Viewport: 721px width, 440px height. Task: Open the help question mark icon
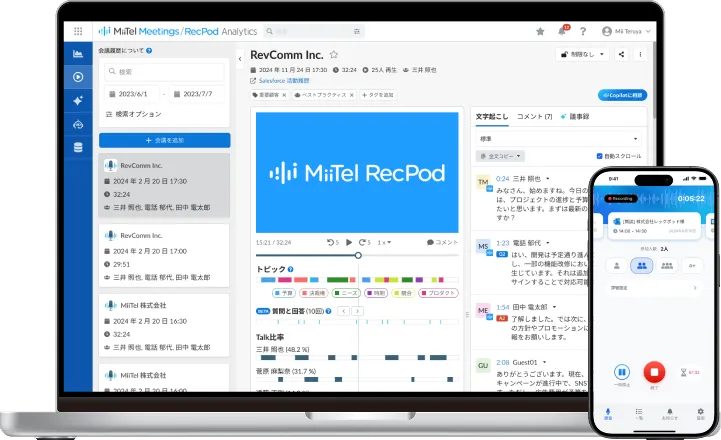click(x=583, y=32)
